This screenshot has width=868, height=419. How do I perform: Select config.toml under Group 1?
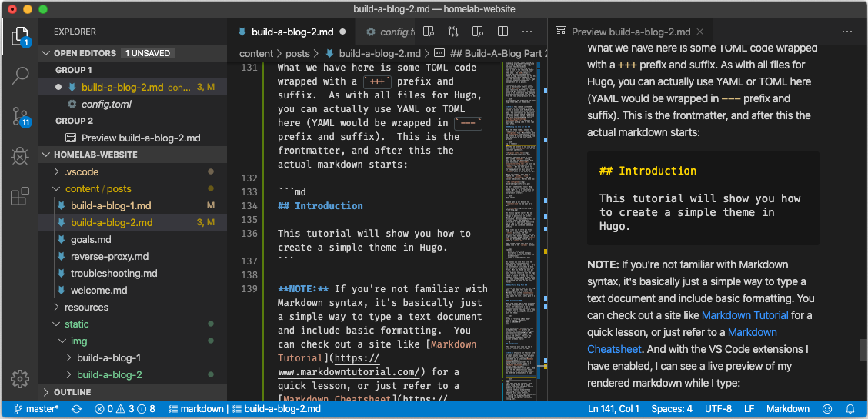(x=133, y=104)
